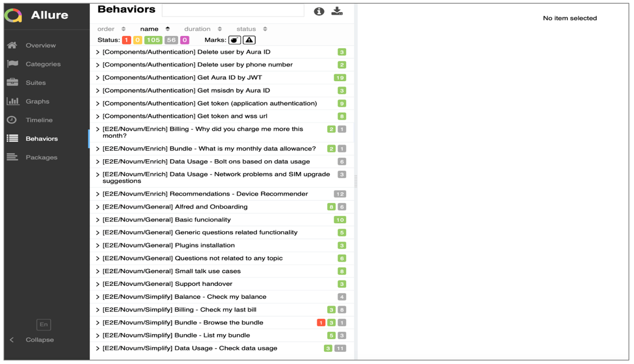Click the Collapse sidebar label
The image size is (634, 364).
[40, 340]
